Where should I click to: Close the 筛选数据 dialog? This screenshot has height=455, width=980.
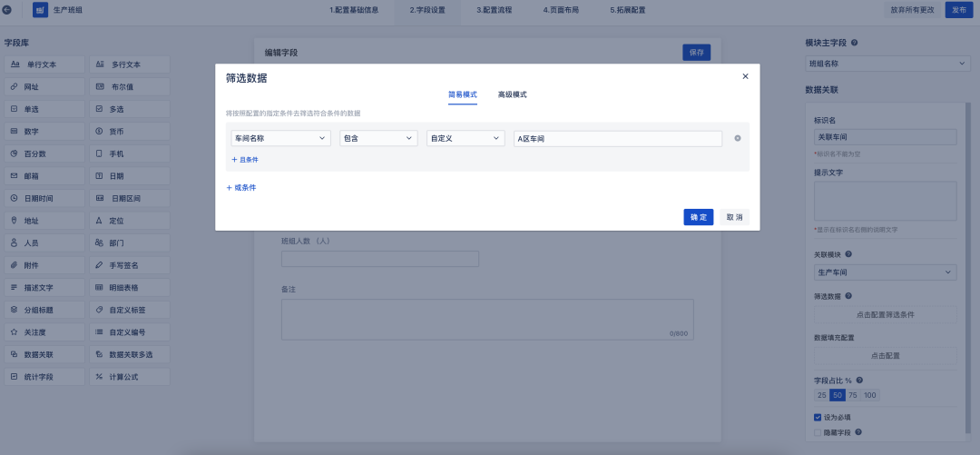pyautogui.click(x=745, y=76)
